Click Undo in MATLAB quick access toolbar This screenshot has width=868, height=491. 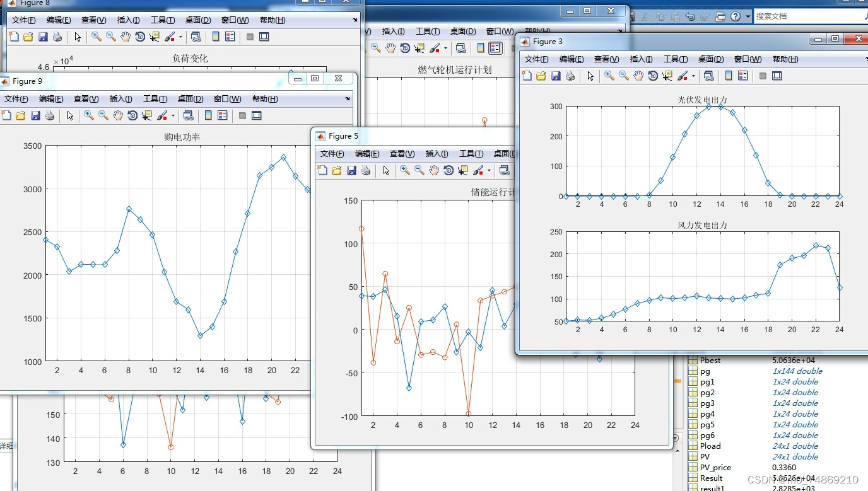point(690,16)
